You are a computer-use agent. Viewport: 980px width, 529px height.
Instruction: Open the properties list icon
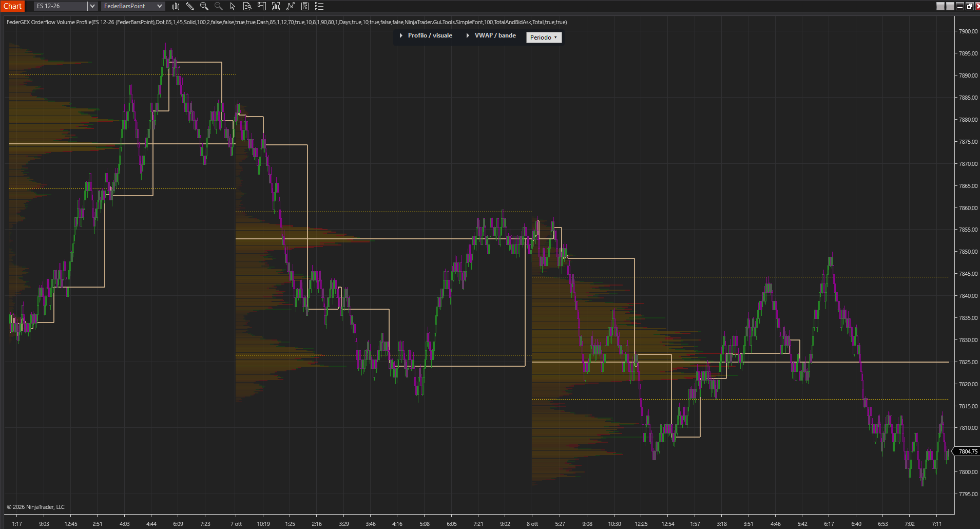[x=319, y=6]
